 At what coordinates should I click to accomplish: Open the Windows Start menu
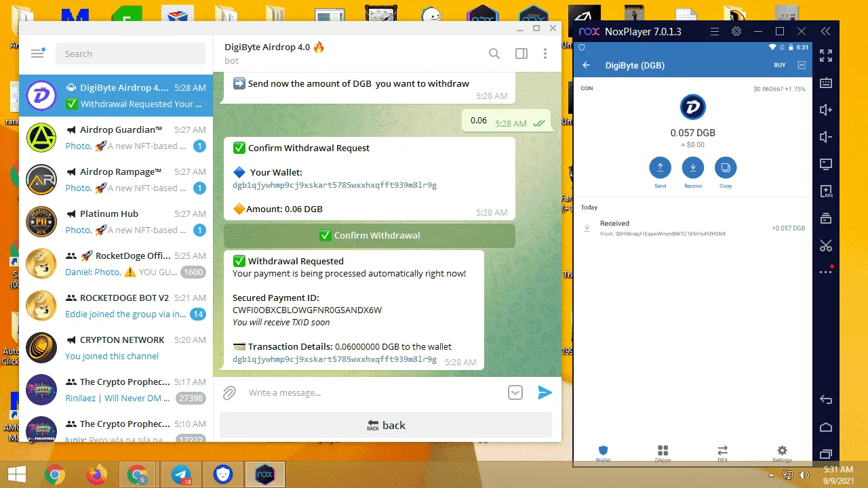coord(16,474)
